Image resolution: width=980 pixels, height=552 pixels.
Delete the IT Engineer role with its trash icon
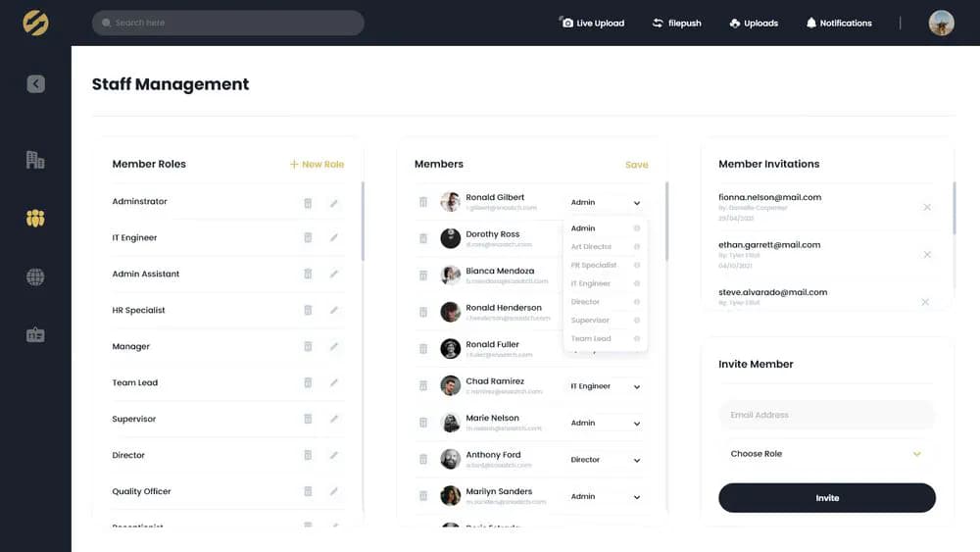pos(308,237)
